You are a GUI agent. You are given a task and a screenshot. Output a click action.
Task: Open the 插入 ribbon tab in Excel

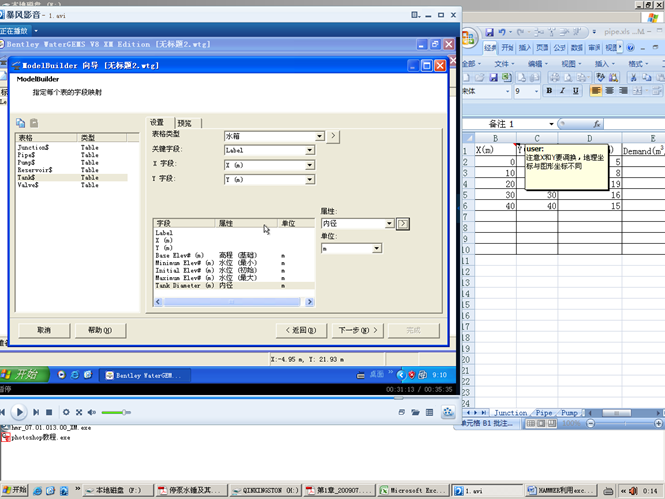pos(527,48)
